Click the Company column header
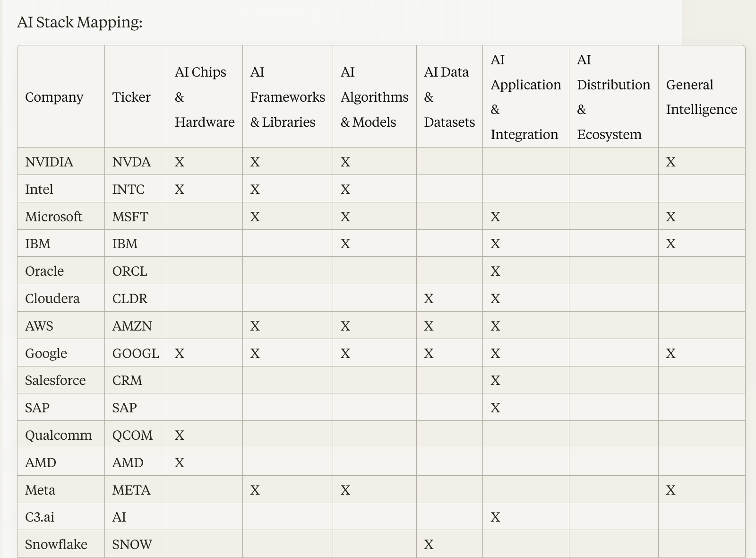This screenshot has width=756, height=558. pos(54,97)
